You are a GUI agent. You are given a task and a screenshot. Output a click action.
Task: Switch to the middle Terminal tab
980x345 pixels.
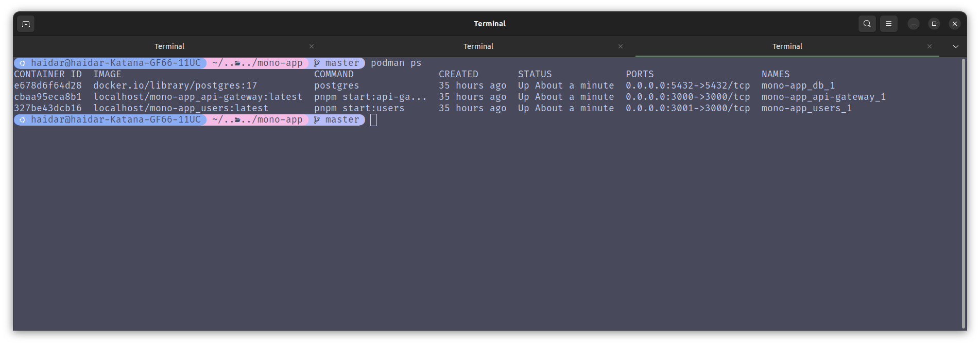click(478, 46)
